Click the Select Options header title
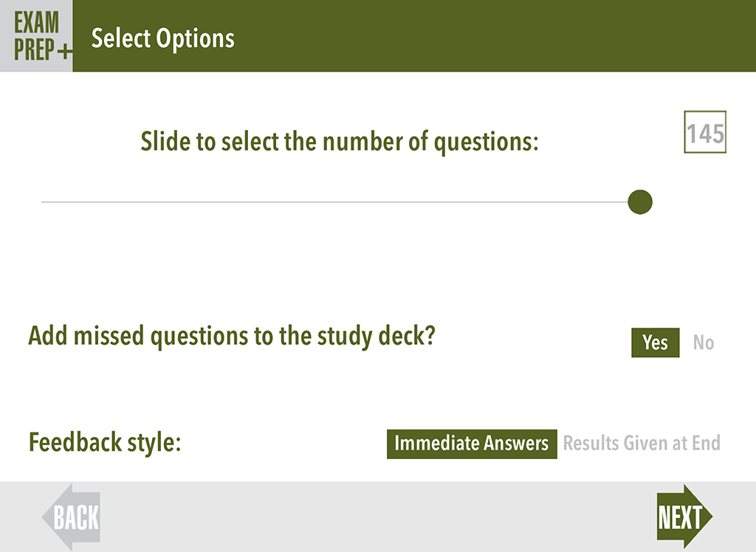The image size is (756, 552). (163, 38)
